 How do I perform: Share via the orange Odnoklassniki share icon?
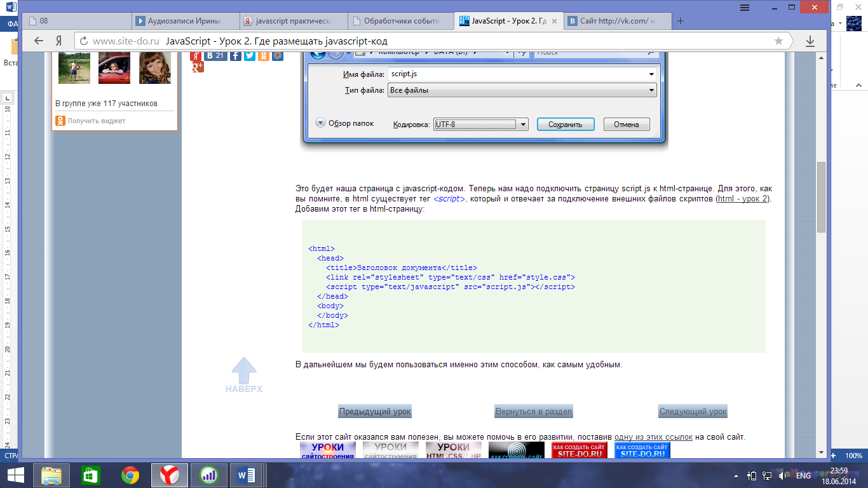coord(263,55)
